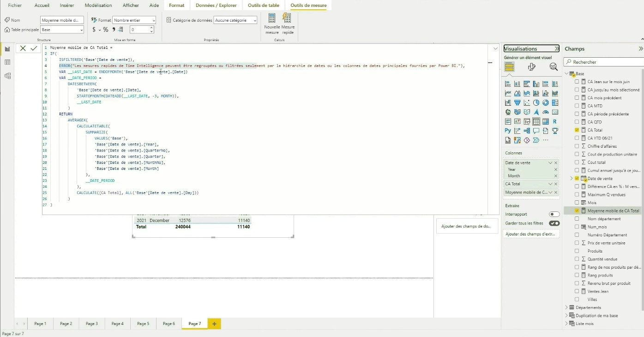Screen dimensions: 644x337
Task: Remove Month from Colonnes well
Action: point(556,176)
